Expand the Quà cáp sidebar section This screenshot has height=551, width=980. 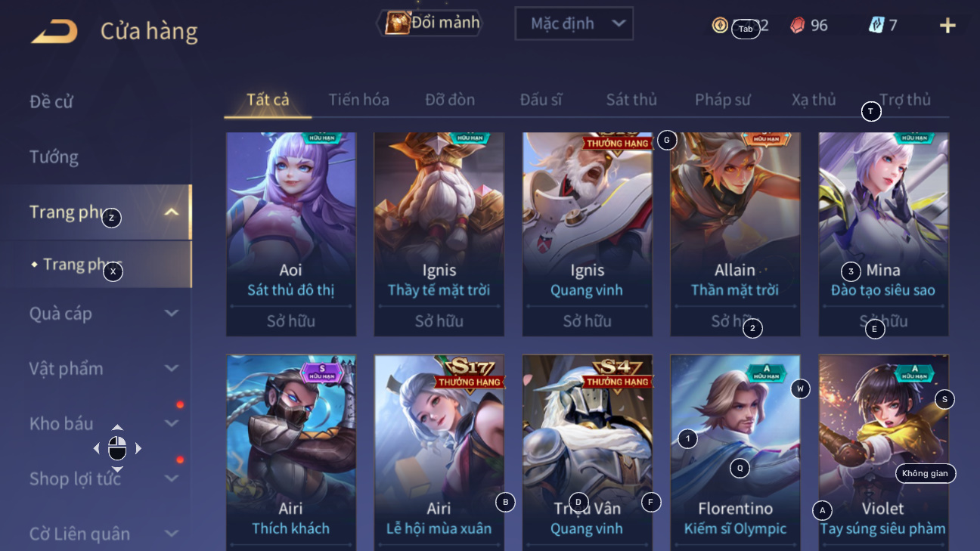[x=172, y=313]
